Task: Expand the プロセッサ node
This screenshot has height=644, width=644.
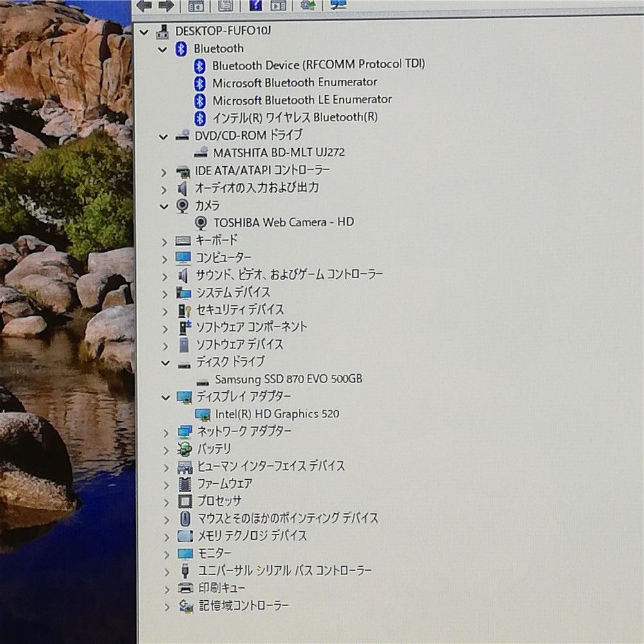Action: point(166,501)
